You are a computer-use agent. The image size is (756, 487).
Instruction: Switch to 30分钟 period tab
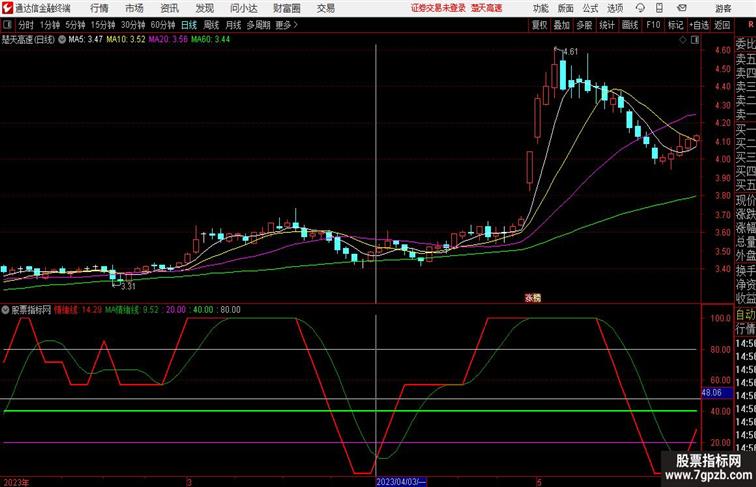(133, 25)
